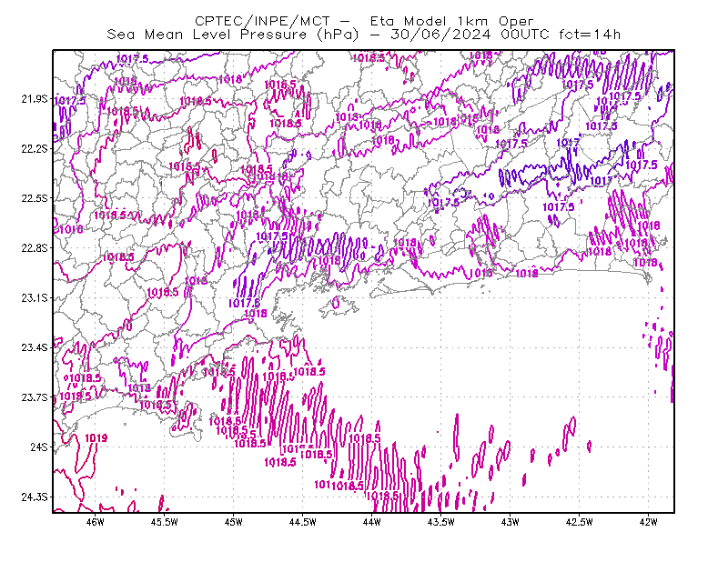Click the 43.5W longitude axis label
728x562 pixels.
441,522
